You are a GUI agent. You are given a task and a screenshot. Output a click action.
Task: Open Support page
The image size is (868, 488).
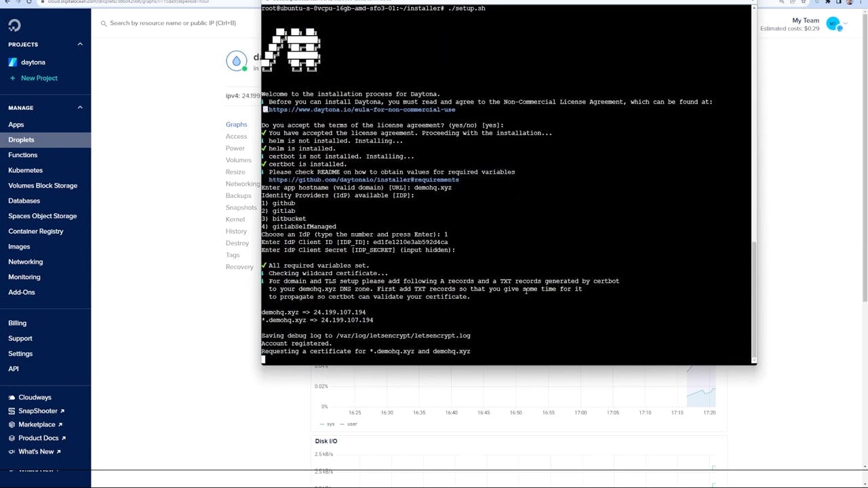click(20, 338)
